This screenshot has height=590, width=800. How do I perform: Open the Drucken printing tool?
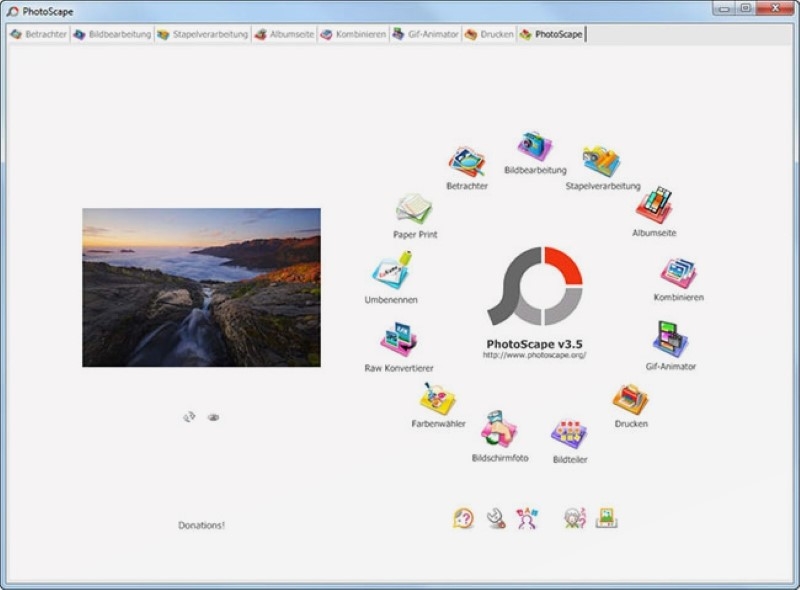point(630,398)
